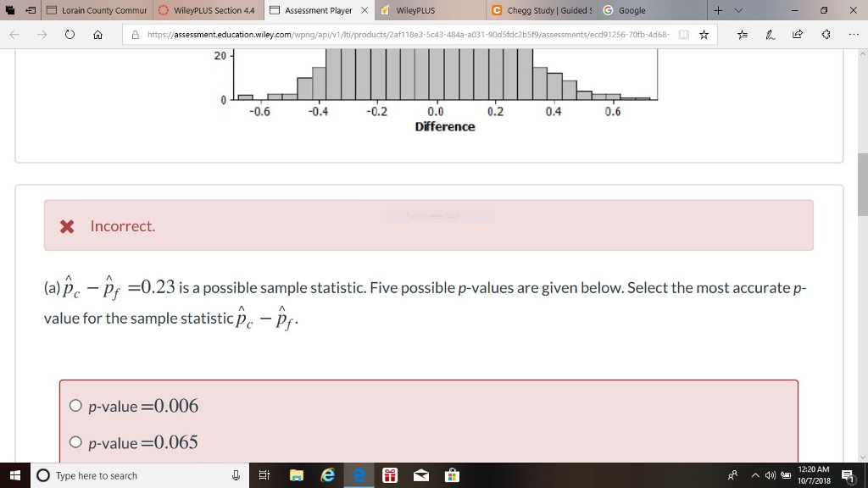Go forward to the next page

click(42, 34)
